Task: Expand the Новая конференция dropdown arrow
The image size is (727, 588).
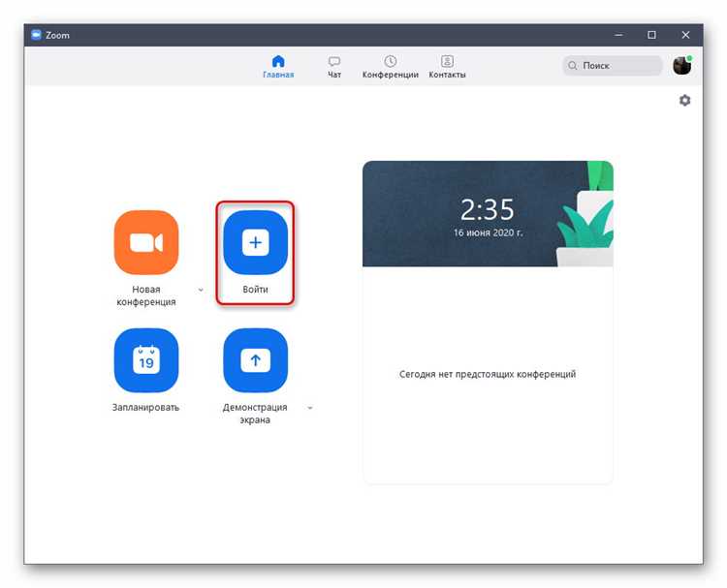Action: (x=201, y=290)
